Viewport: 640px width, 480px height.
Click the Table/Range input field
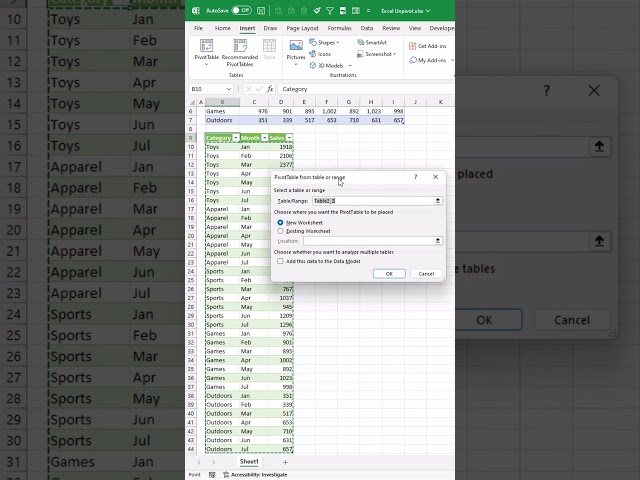click(x=372, y=201)
